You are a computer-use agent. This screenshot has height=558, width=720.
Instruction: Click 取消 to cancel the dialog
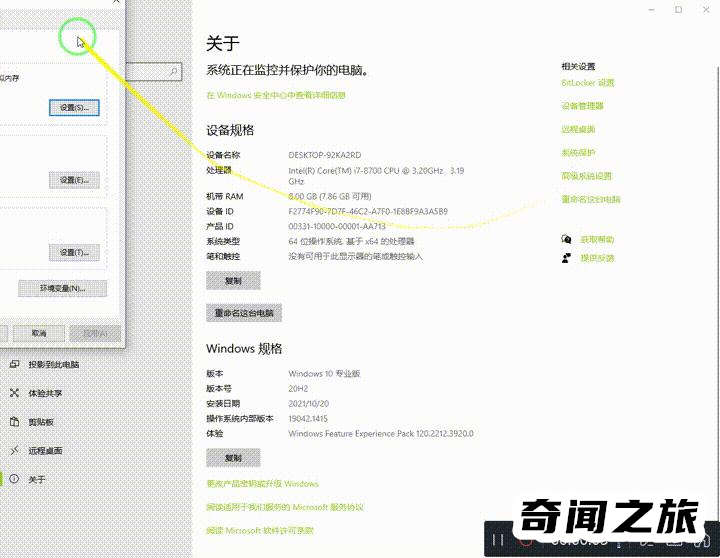[x=39, y=333]
